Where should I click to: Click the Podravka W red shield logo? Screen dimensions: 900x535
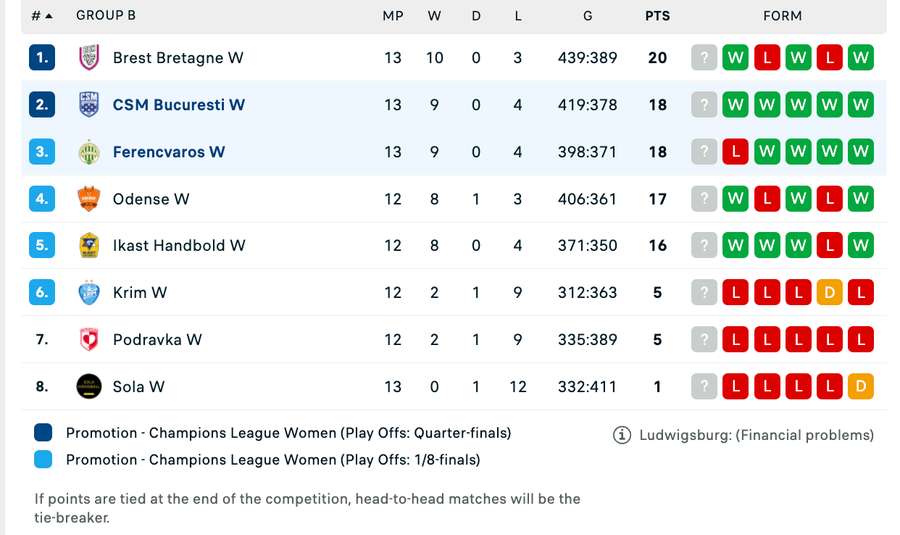pyautogui.click(x=89, y=340)
